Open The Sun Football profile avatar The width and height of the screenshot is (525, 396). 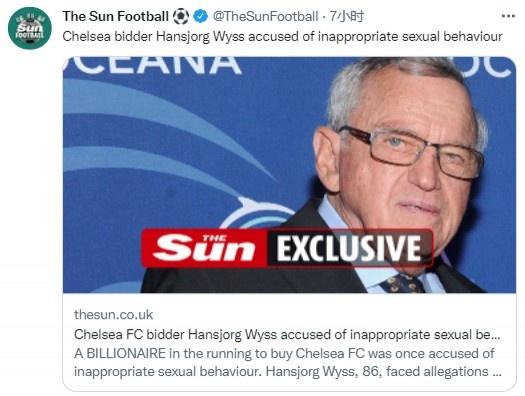point(29,28)
